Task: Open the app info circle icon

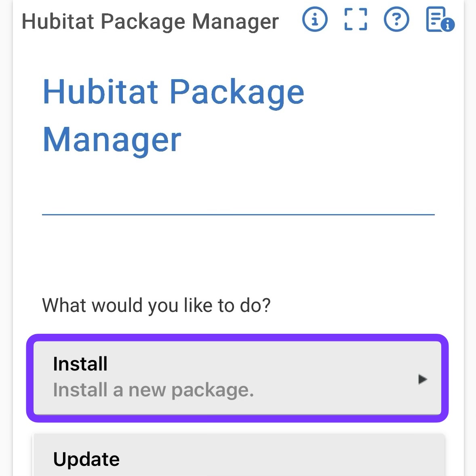Action: point(315,19)
